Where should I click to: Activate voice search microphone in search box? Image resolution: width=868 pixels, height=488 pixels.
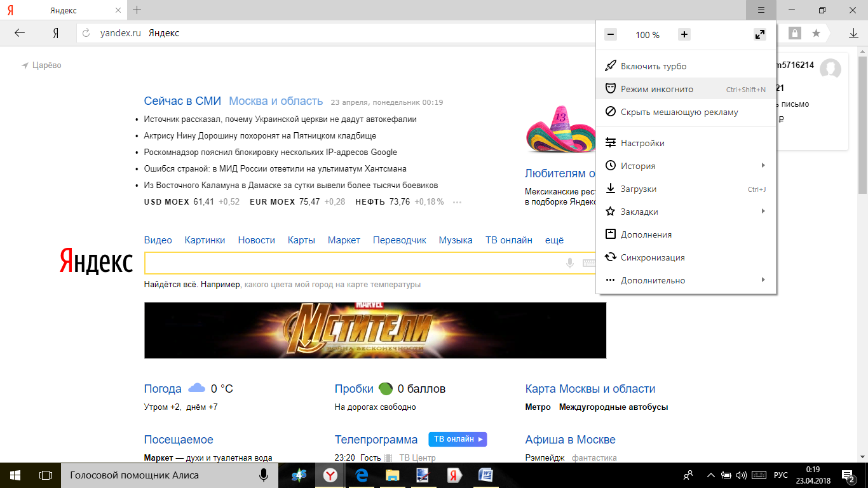point(570,263)
